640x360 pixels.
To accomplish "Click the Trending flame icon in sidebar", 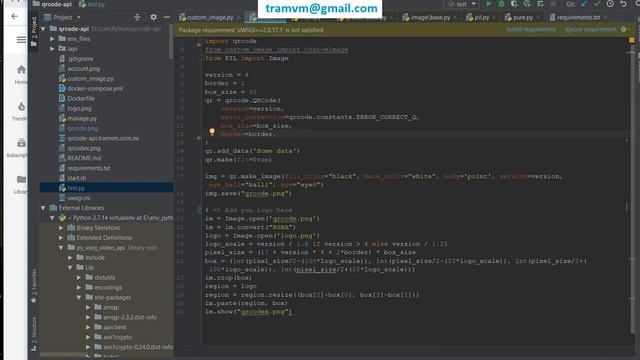I will pyautogui.click(x=21, y=107).
